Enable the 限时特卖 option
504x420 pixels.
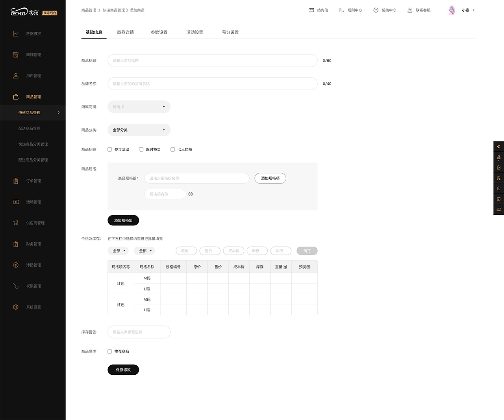[141, 149]
